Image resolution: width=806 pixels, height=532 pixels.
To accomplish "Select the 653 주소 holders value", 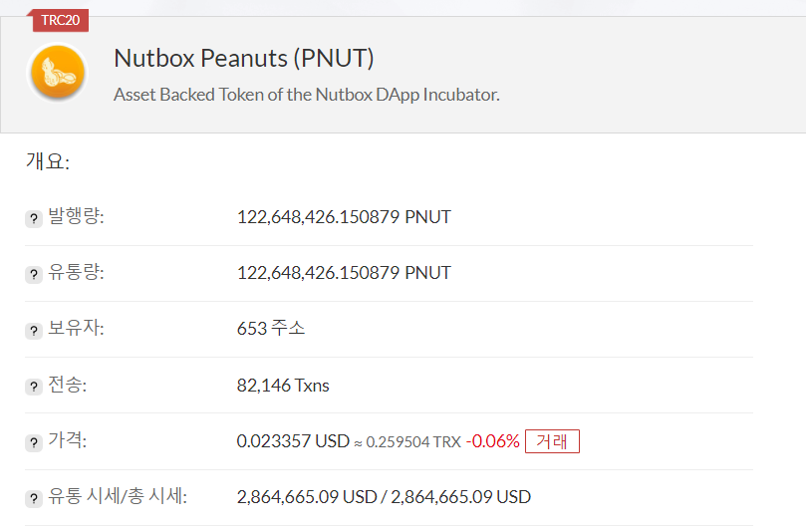I will tap(270, 328).
